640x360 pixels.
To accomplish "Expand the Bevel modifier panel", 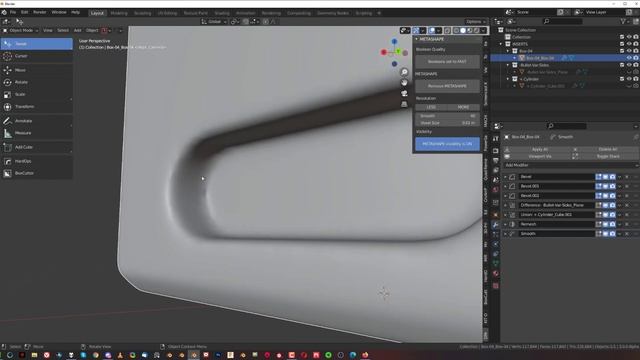I will (505, 177).
